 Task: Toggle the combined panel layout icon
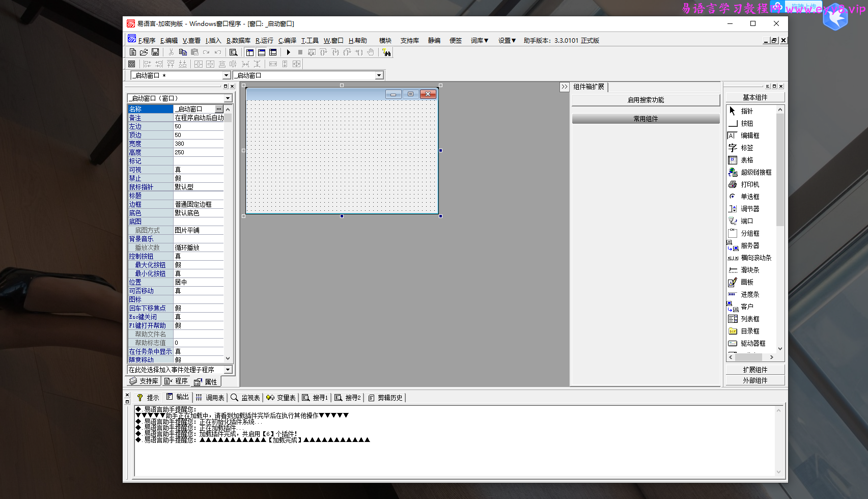click(273, 52)
